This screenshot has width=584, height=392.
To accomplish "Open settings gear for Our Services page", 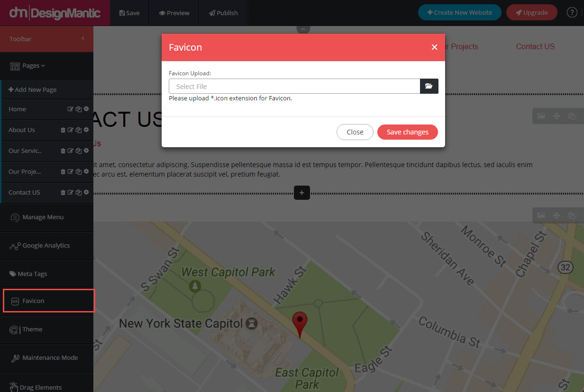I will coord(86,151).
